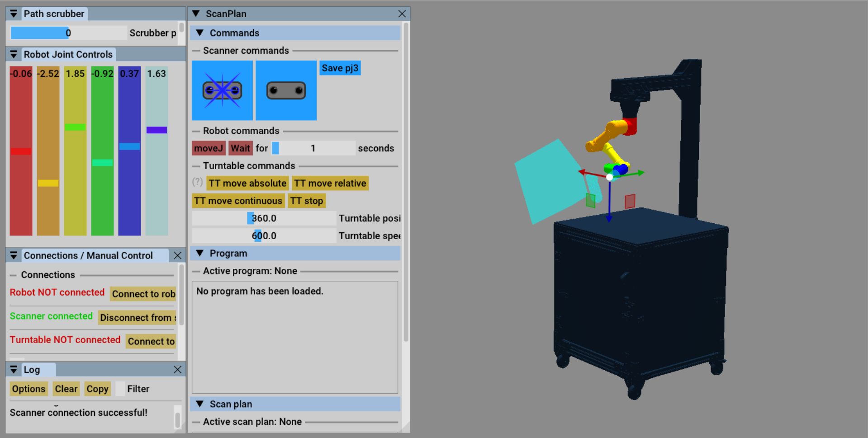
Task: Click the green joint slider -0.92
Action: (102, 151)
